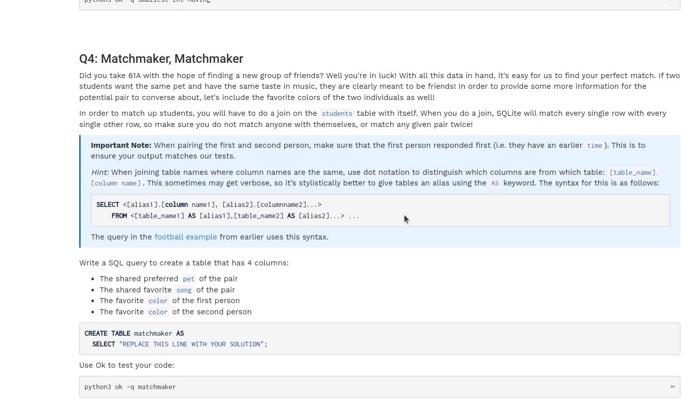Click the CREATE TABLE matchmaker code line

tap(134, 333)
